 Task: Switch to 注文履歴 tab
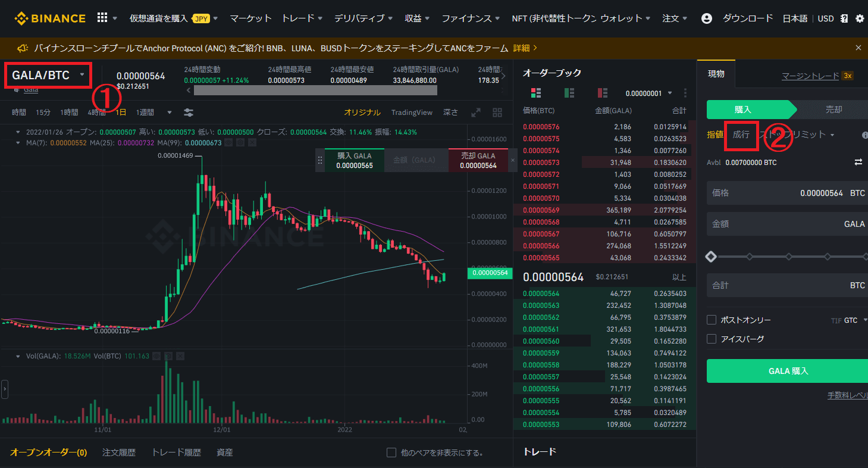tap(119, 453)
